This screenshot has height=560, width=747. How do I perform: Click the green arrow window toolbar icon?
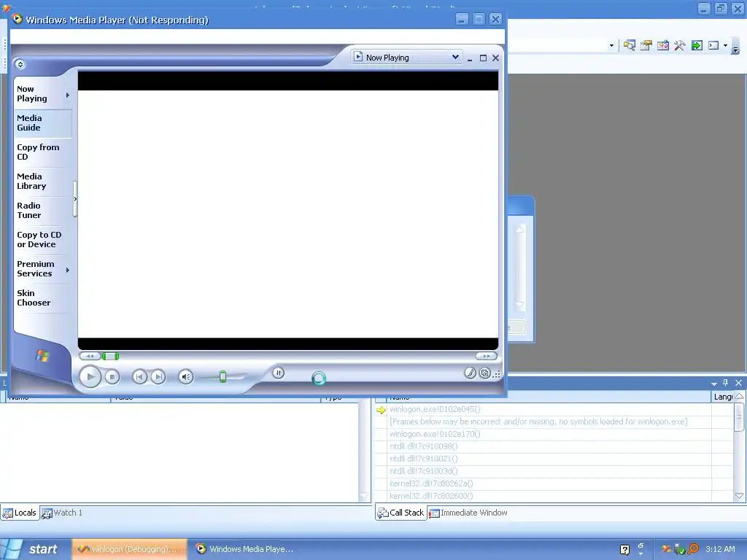pos(697,45)
